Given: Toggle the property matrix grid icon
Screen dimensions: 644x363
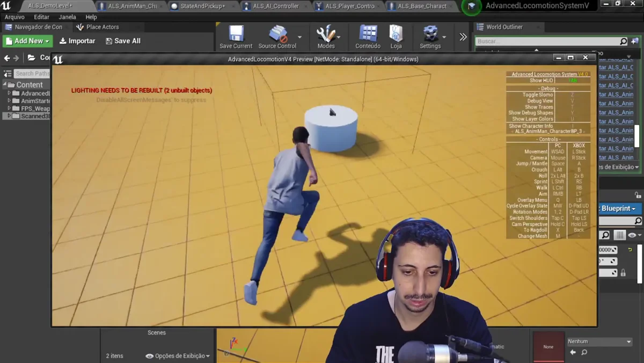Looking at the screenshot, I should point(620,235).
